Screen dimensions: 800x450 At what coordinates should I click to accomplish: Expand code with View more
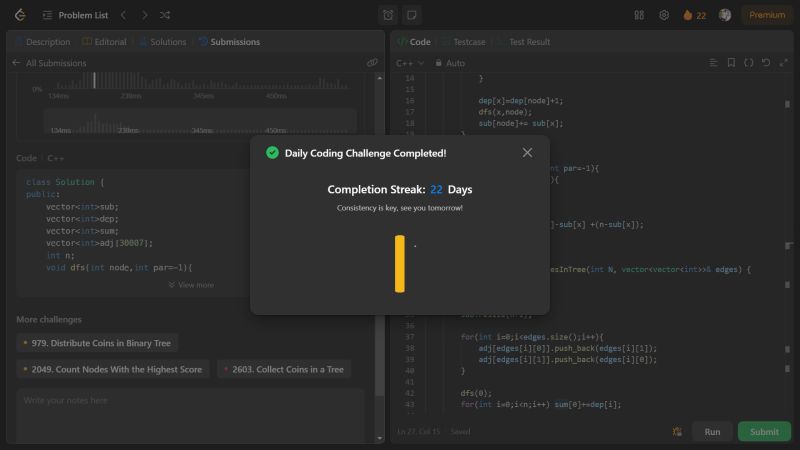(x=190, y=285)
